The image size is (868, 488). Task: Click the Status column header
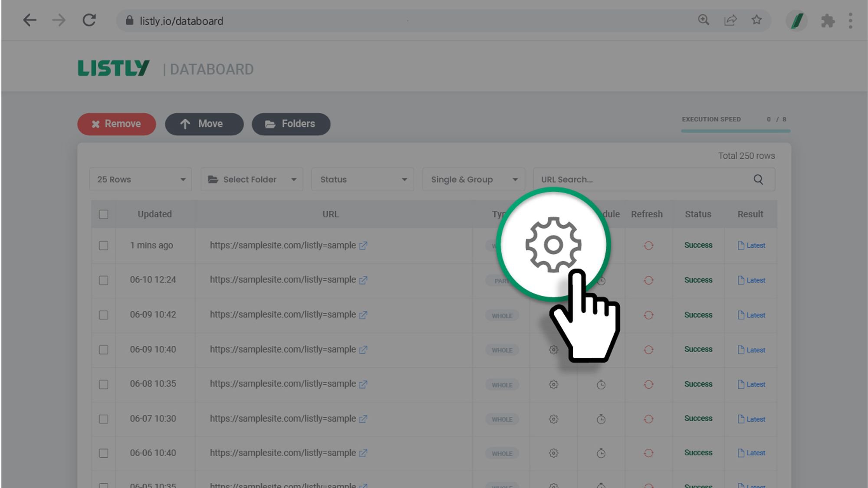coord(698,214)
